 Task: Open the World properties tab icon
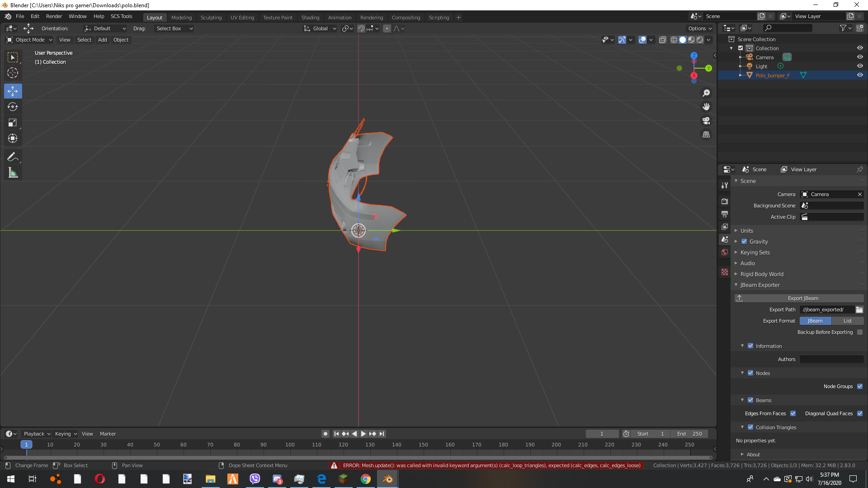tap(725, 252)
